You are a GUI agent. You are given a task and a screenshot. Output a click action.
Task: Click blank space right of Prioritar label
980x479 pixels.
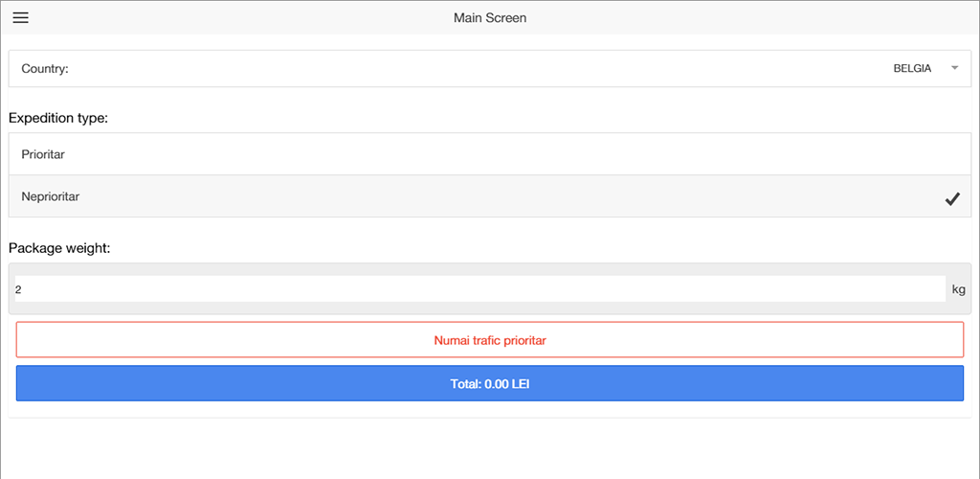point(479,153)
